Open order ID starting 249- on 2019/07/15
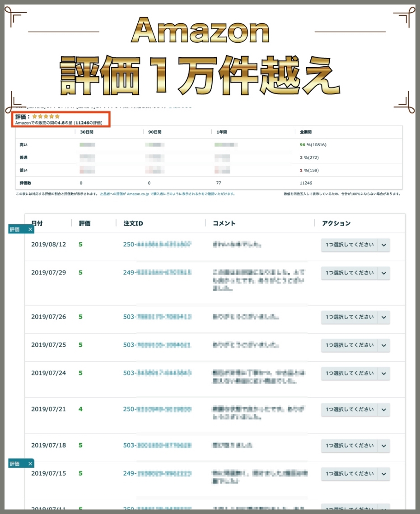This screenshot has width=420, height=514. [157, 473]
